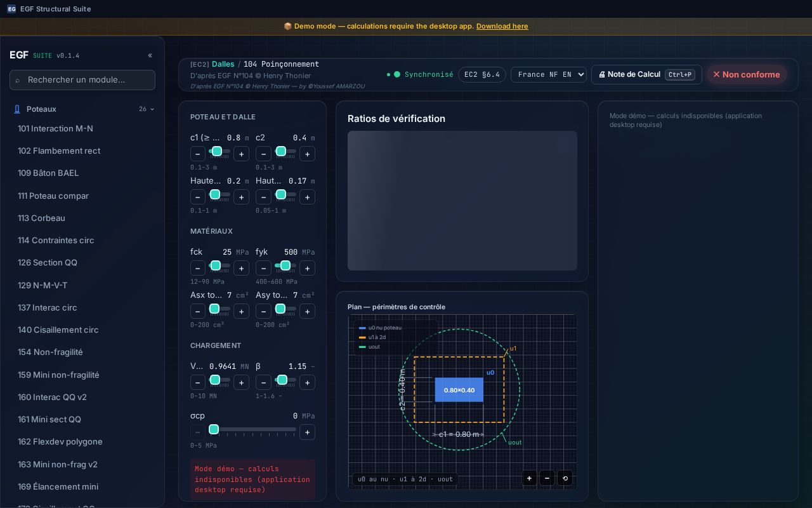Screen dimensions: 812x508
Task: Zoom out on the plan view
Action: click(x=547, y=478)
